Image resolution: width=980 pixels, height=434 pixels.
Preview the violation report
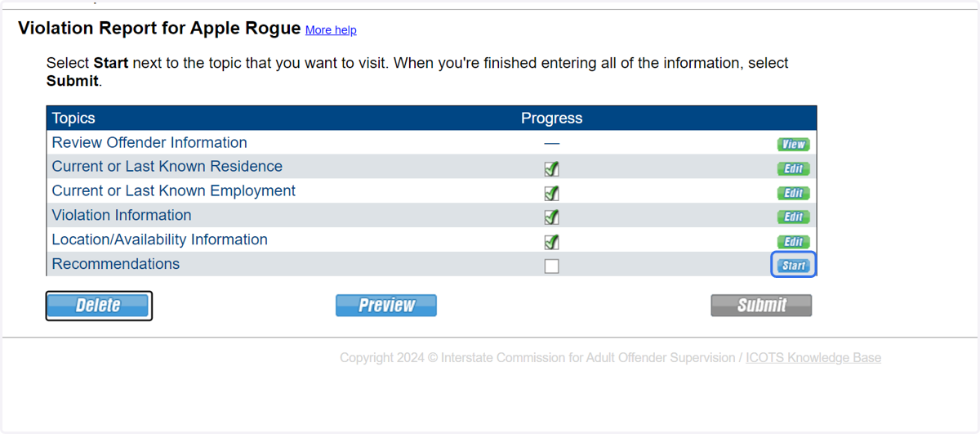[386, 306]
